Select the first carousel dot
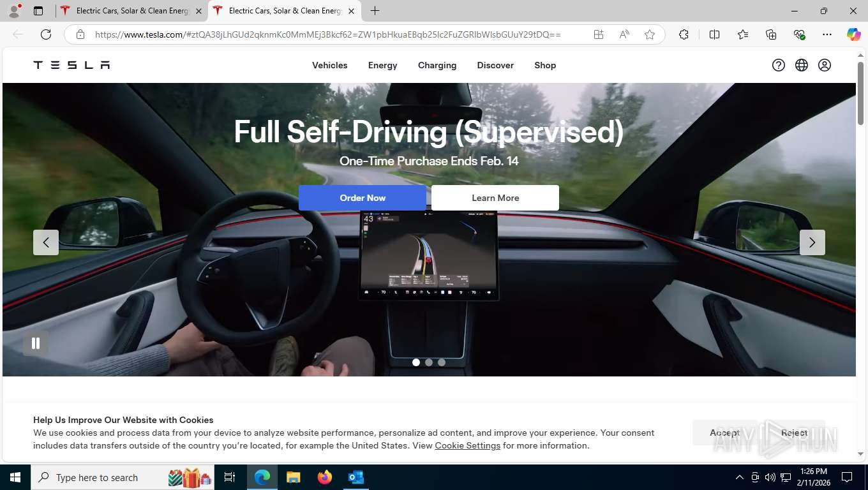 [x=416, y=362]
